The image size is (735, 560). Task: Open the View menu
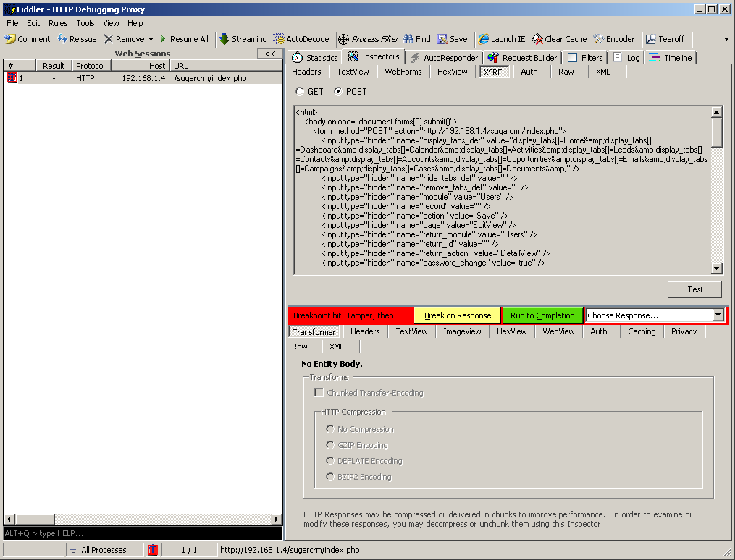click(x=111, y=23)
